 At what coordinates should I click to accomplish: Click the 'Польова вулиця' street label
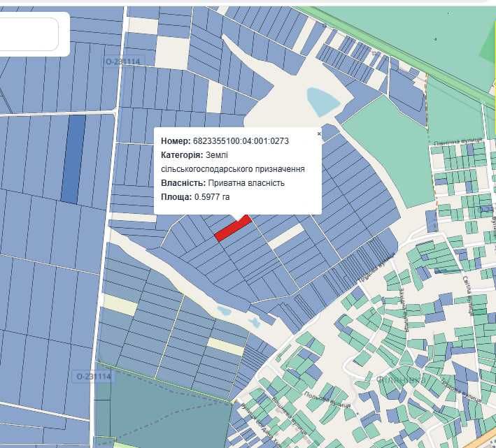327,400
